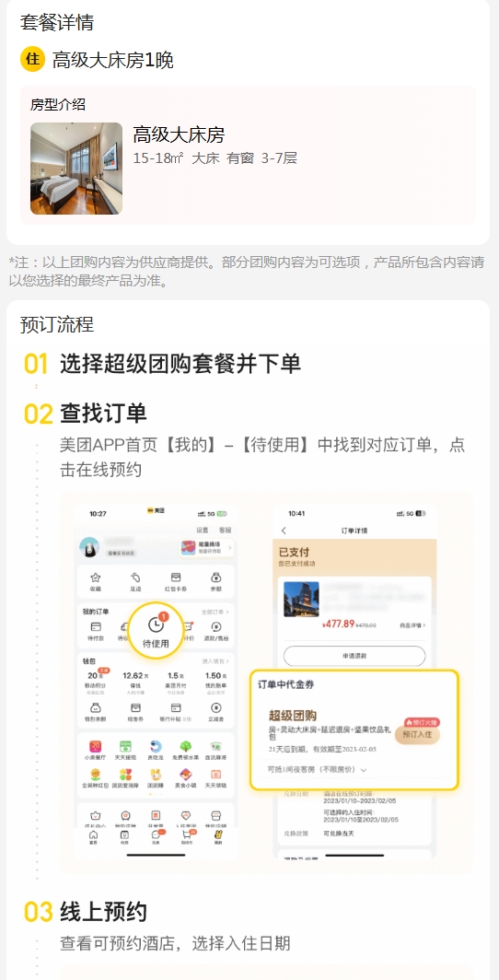Click the 申请退款 button

354,656
